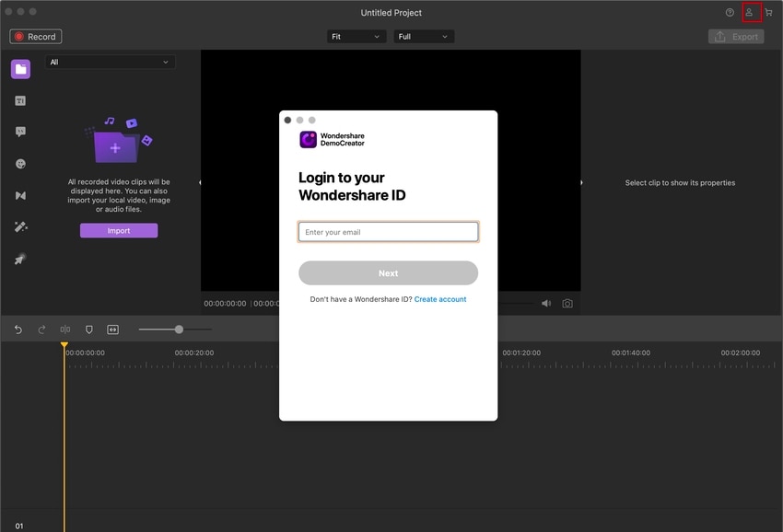The image size is (783, 532).
Task: Expand the All media filter dropdown
Action: tap(110, 62)
